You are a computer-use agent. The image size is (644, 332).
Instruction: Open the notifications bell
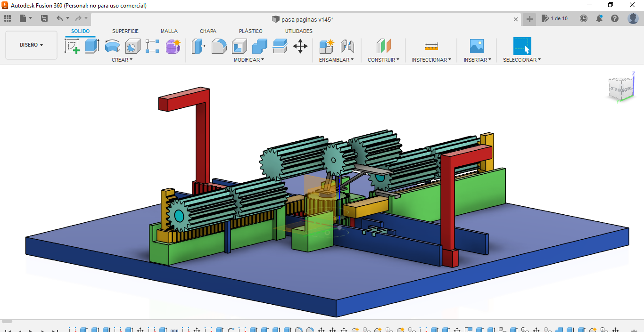(599, 18)
